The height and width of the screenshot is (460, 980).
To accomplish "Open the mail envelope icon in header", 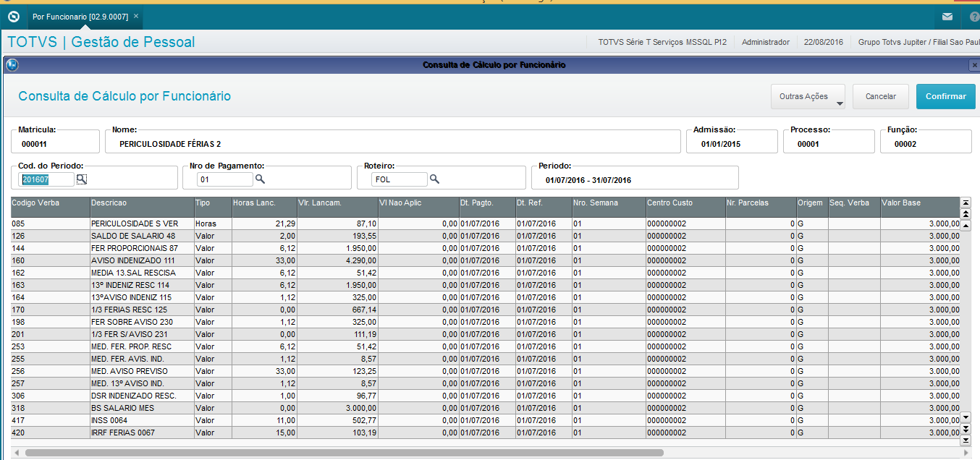I will [x=947, y=17].
